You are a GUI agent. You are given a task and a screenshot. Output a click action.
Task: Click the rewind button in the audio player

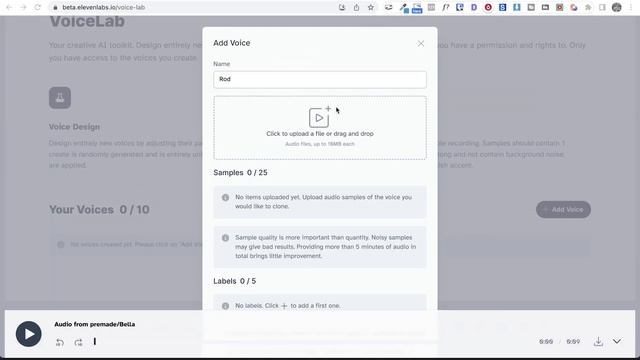[60, 342]
